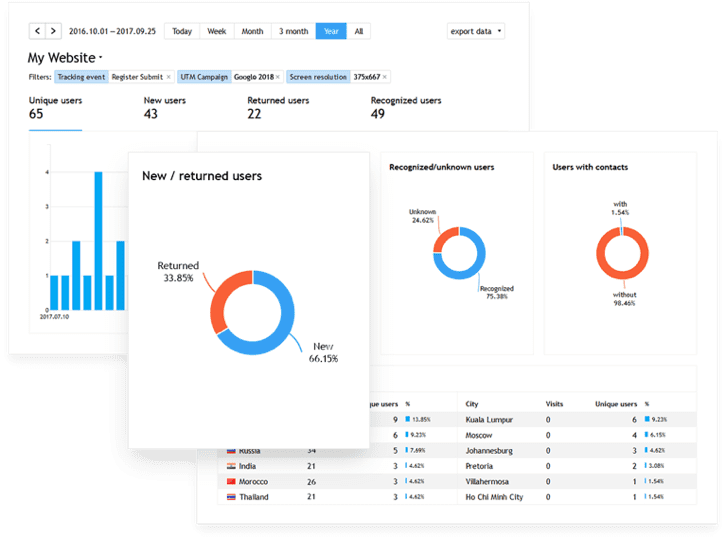Click the Morocco flag icon
The image size is (725, 537).
(x=230, y=481)
